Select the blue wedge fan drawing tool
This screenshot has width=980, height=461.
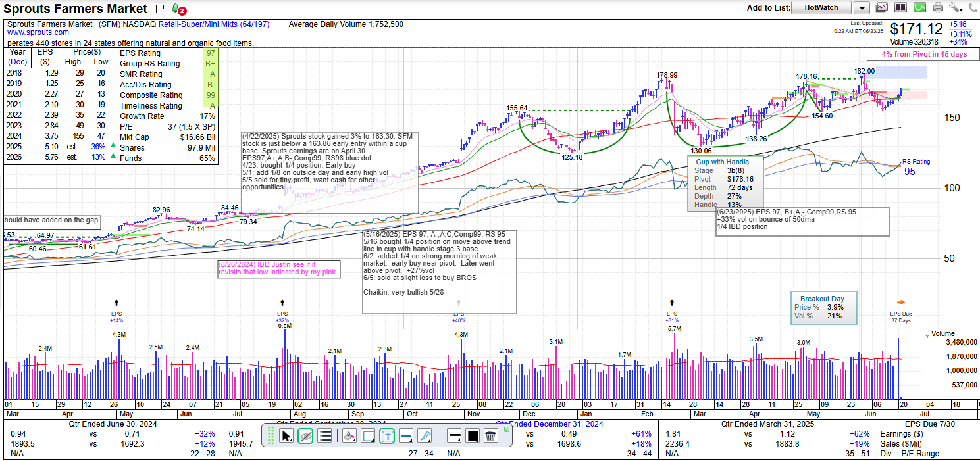(x=425, y=435)
